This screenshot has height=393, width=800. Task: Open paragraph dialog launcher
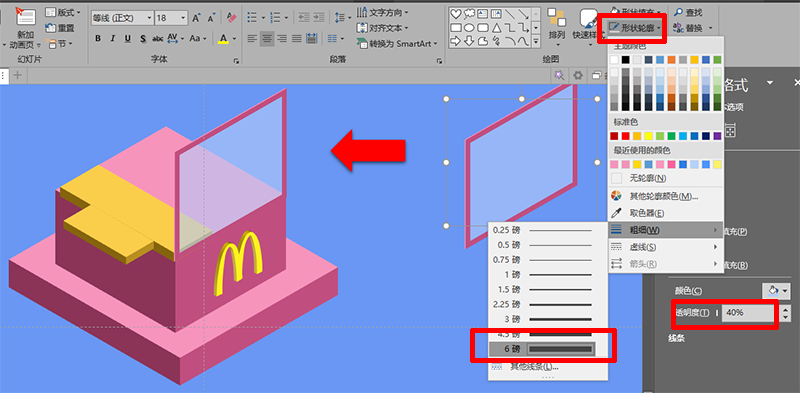tap(439, 61)
